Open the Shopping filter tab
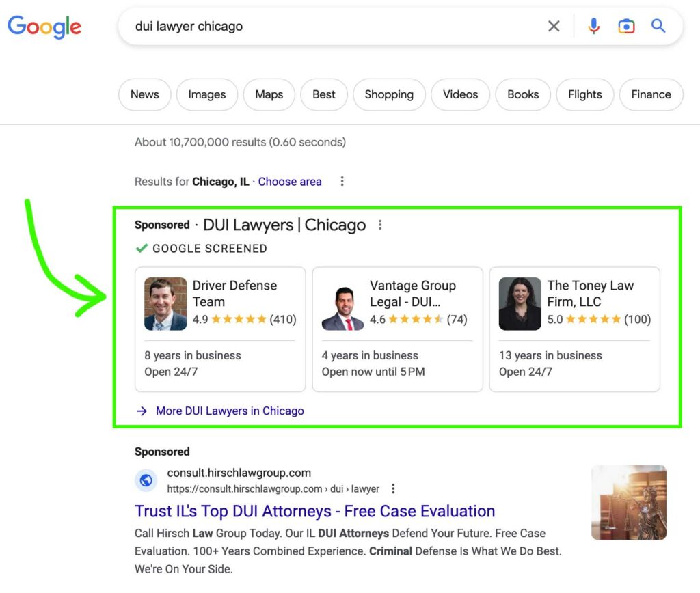The height and width of the screenshot is (593, 700). [389, 94]
